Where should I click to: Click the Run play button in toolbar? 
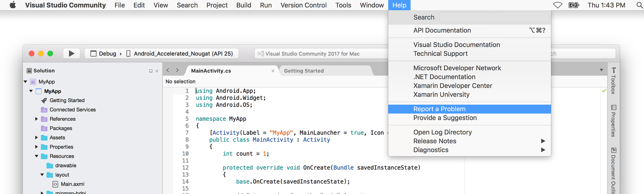coord(72,54)
